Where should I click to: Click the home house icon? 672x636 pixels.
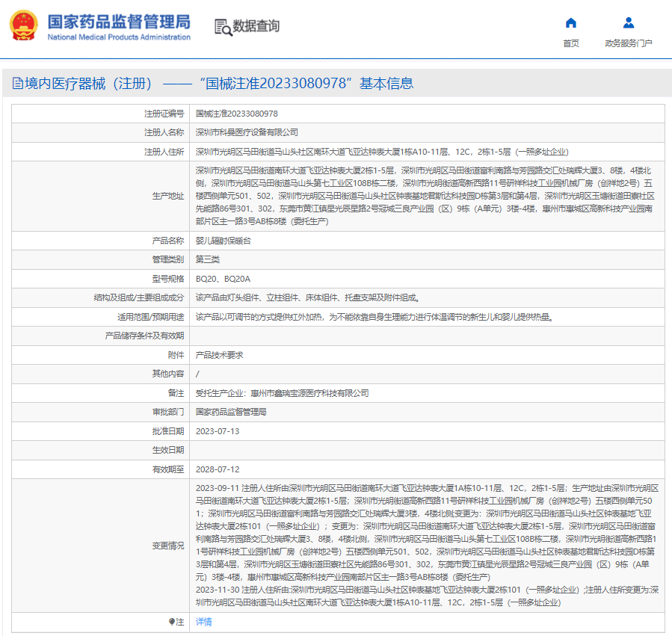click(x=571, y=22)
